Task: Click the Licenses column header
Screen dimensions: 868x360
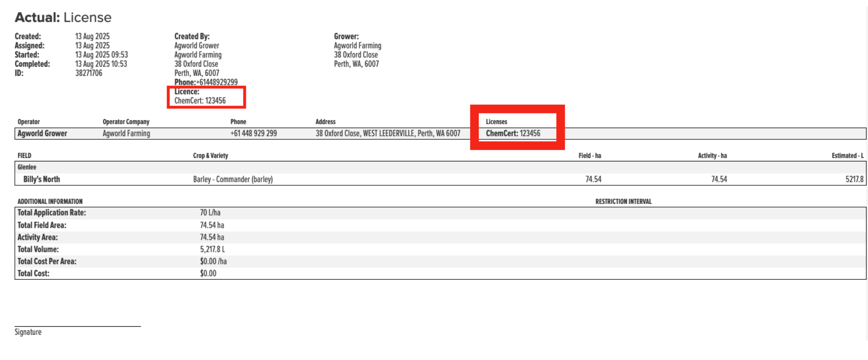Action: click(x=496, y=122)
